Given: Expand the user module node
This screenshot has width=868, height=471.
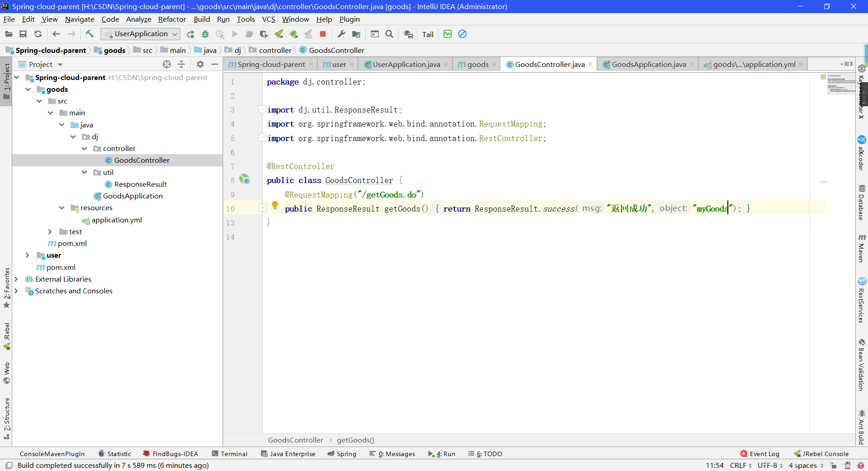Looking at the screenshot, I should click(x=28, y=255).
